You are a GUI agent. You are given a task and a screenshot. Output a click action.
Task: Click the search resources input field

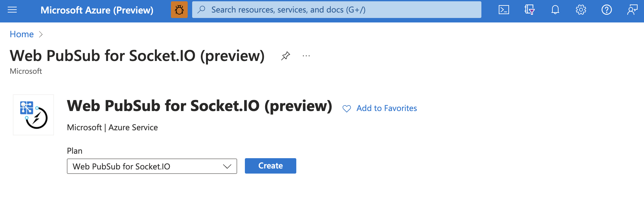click(336, 10)
